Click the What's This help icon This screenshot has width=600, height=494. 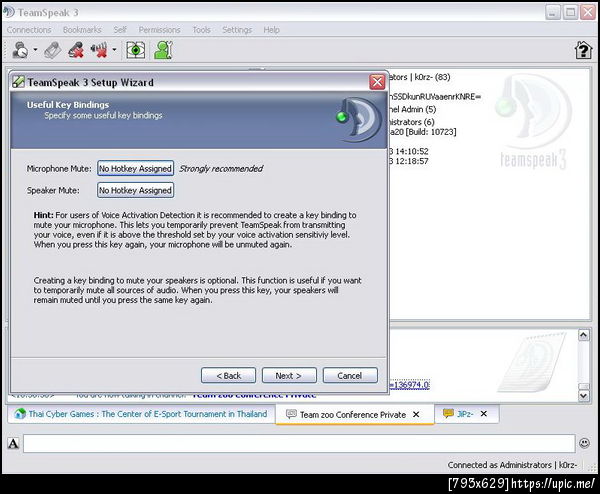pyautogui.click(x=583, y=50)
